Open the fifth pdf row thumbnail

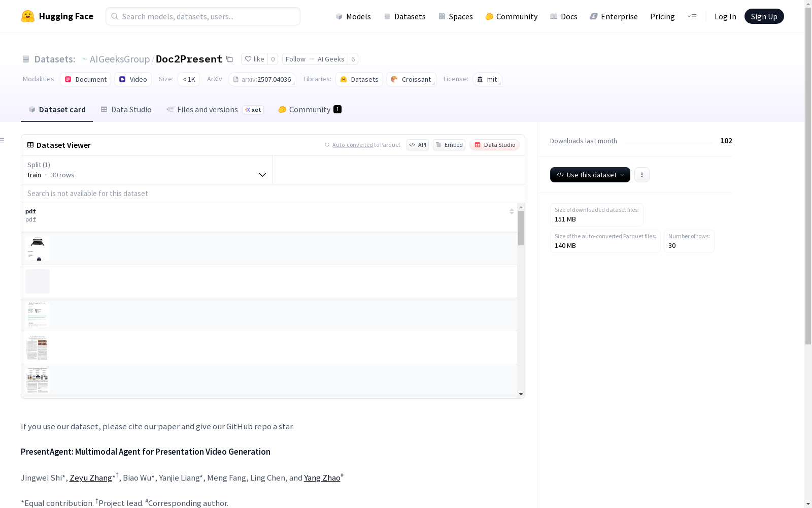(x=38, y=380)
